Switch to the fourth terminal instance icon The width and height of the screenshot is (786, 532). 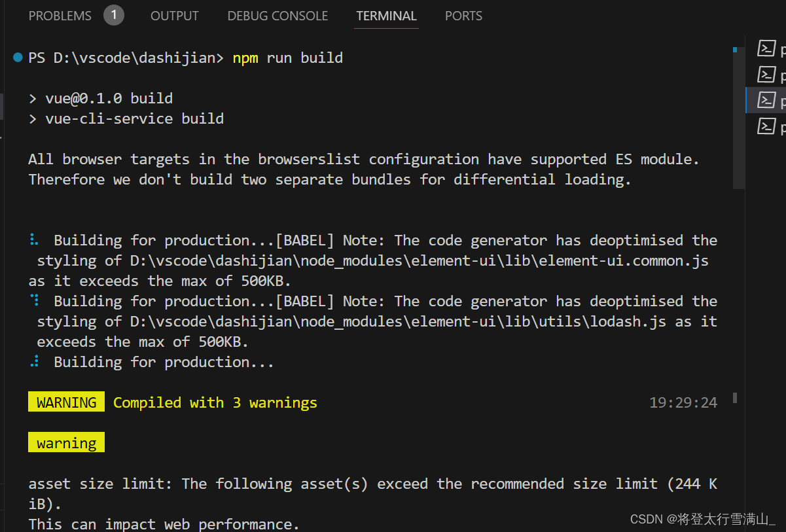[766, 125]
